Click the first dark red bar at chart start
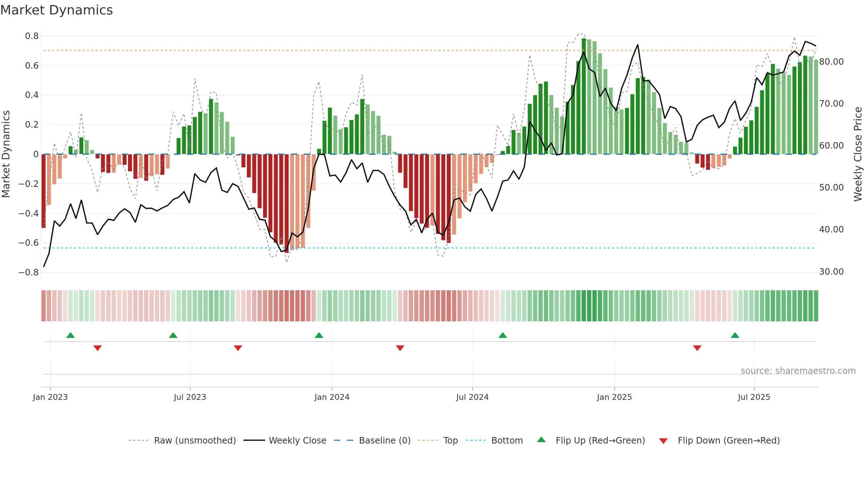This screenshot has width=868, height=488. click(44, 191)
